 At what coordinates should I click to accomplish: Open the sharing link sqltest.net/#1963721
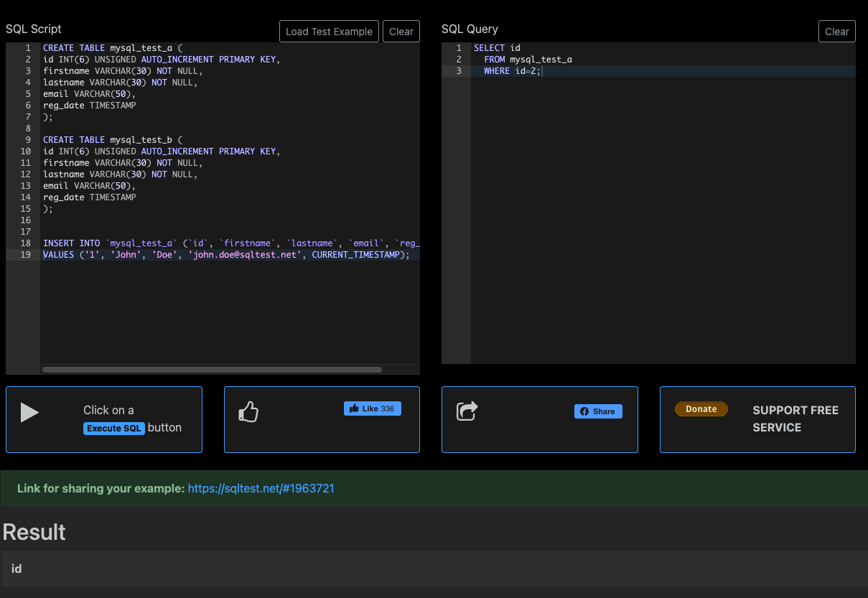[x=261, y=488]
